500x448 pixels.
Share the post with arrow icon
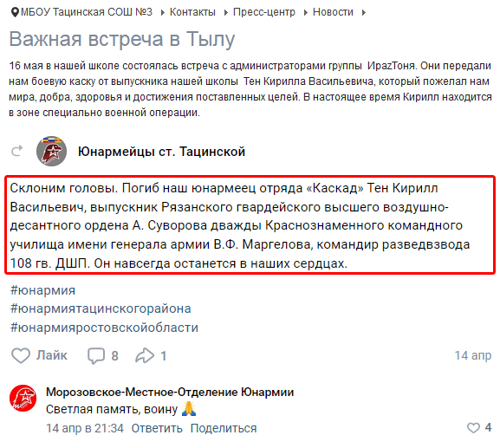click(x=145, y=355)
